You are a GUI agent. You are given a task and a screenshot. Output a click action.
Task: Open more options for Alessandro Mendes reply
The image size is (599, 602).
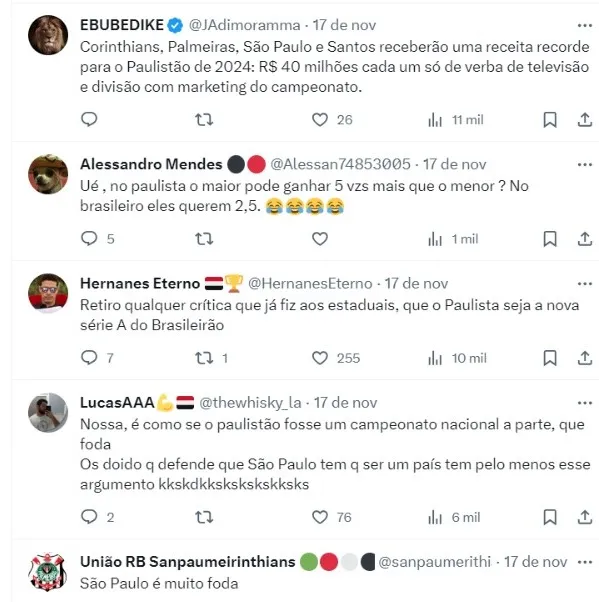coord(585,165)
